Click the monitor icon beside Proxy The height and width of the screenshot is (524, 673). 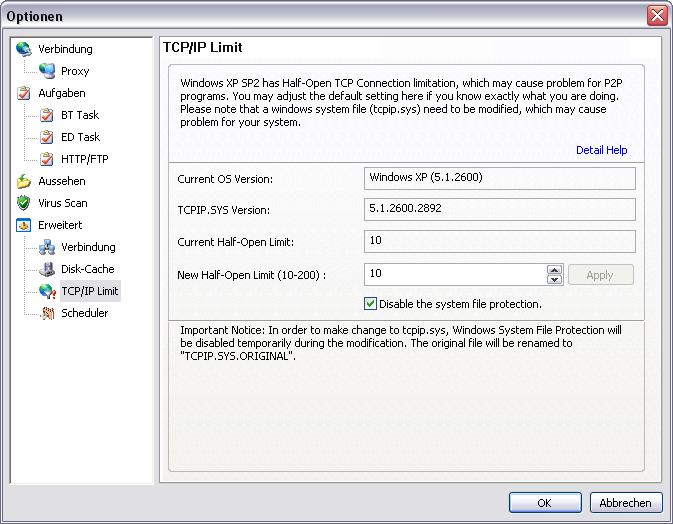(47, 71)
